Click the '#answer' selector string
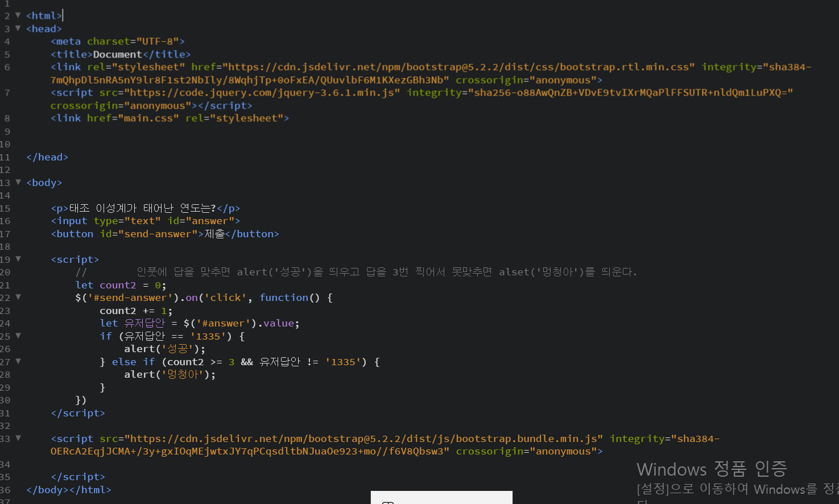The height and width of the screenshot is (504, 839). 226,323
